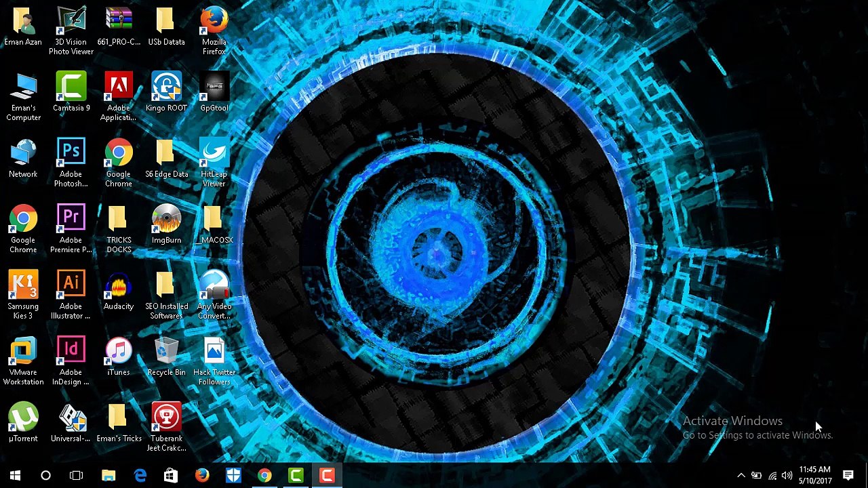The image size is (868, 488).
Task: Open Google Chrome shortcut beside S6 Edge Data
Action: 119,163
